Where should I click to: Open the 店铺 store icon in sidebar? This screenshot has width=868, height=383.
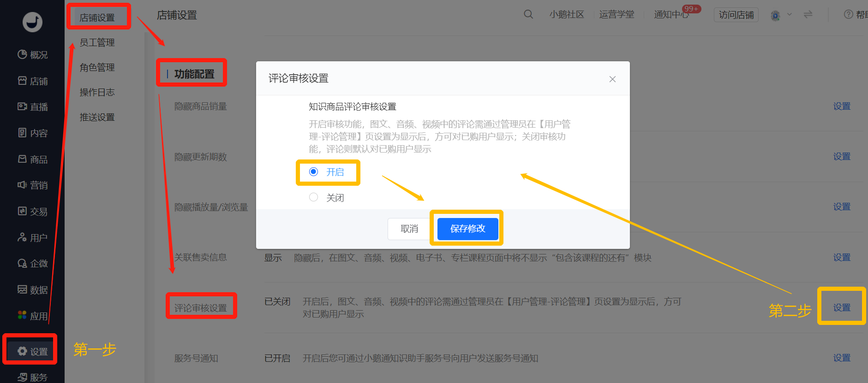click(22, 81)
